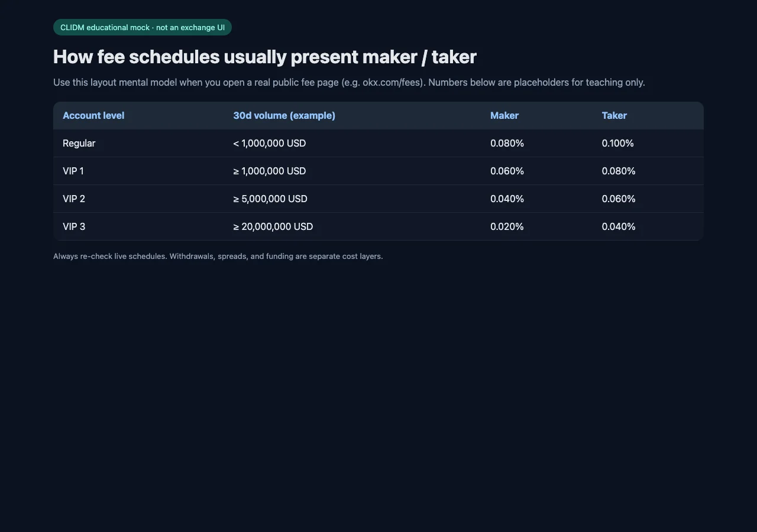Screen dimensions: 757x532
Task: Click the VIP 1 maker fee 0.060%
Action: pyautogui.click(x=507, y=171)
